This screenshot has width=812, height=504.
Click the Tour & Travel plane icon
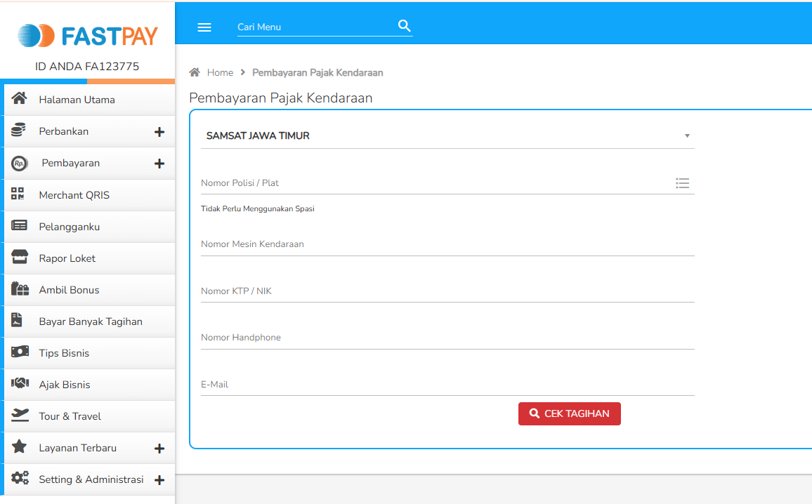(19, 416)
